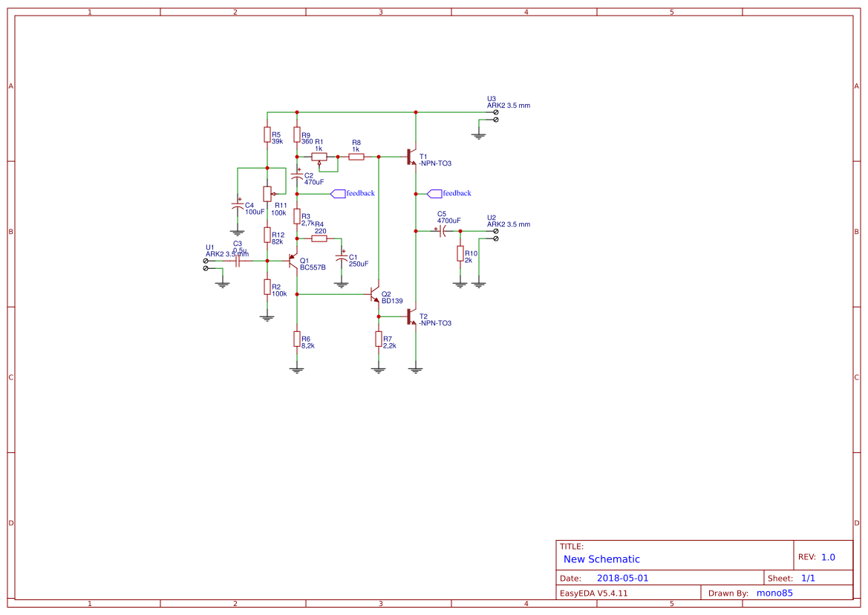Click the '82k' value label
The width and height of the screenshot is (868, 615).
(278, 241)
